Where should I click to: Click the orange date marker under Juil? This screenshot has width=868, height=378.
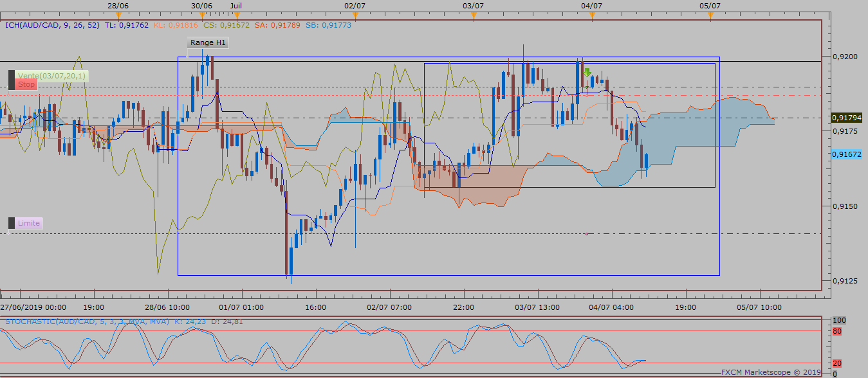pyautogui.click(x=236, y=15)
